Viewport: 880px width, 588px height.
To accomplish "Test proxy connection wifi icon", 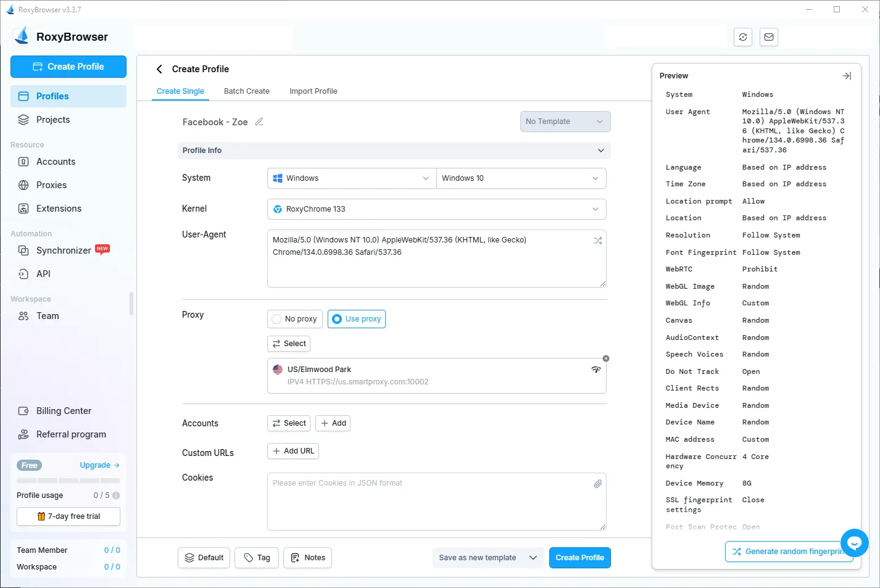I will (x=596, y=370).
